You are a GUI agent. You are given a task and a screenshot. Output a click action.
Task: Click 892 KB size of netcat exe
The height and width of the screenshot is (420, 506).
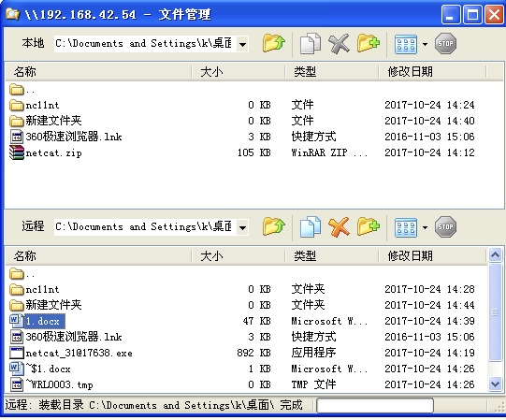tap(254, 353)
